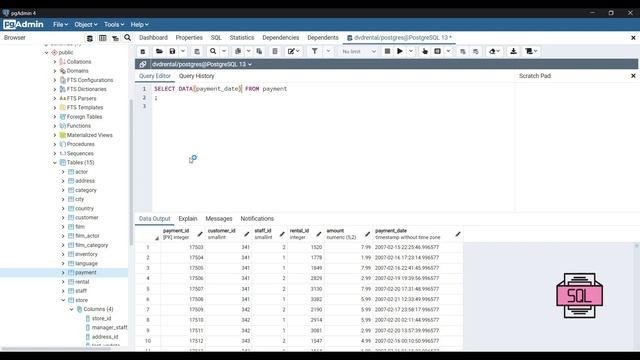Download results with the download icon
The width and height of the screenshot is (640, 360).
coord(513,51)
